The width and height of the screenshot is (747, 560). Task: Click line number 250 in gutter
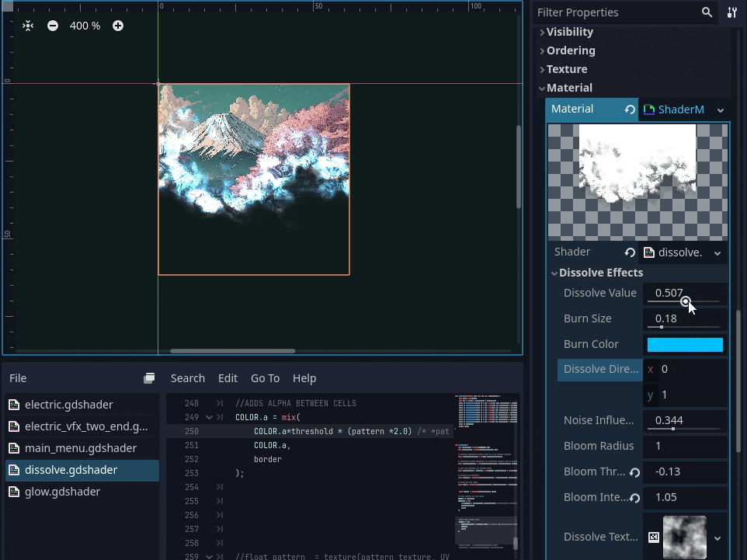(x=192, y=431)
